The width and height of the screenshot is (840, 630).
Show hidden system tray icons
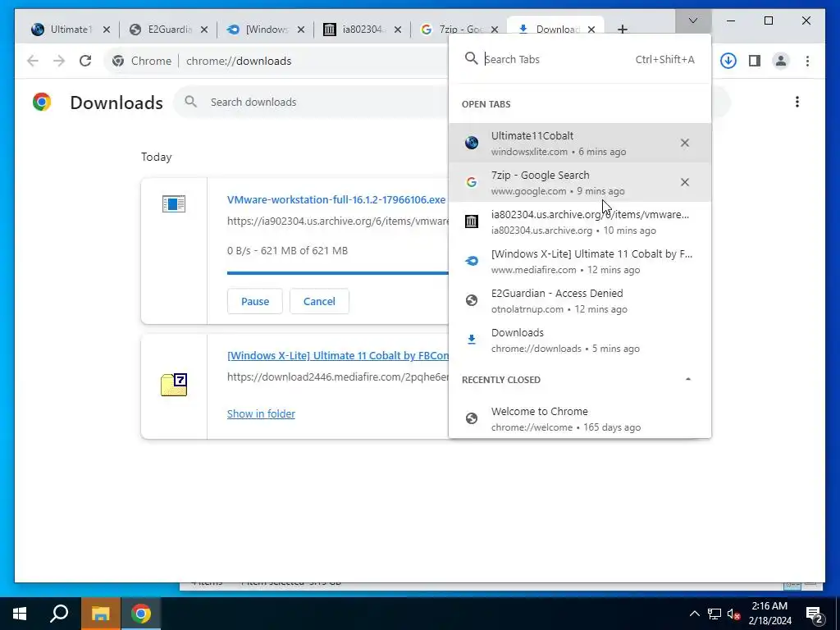point(694,614)
